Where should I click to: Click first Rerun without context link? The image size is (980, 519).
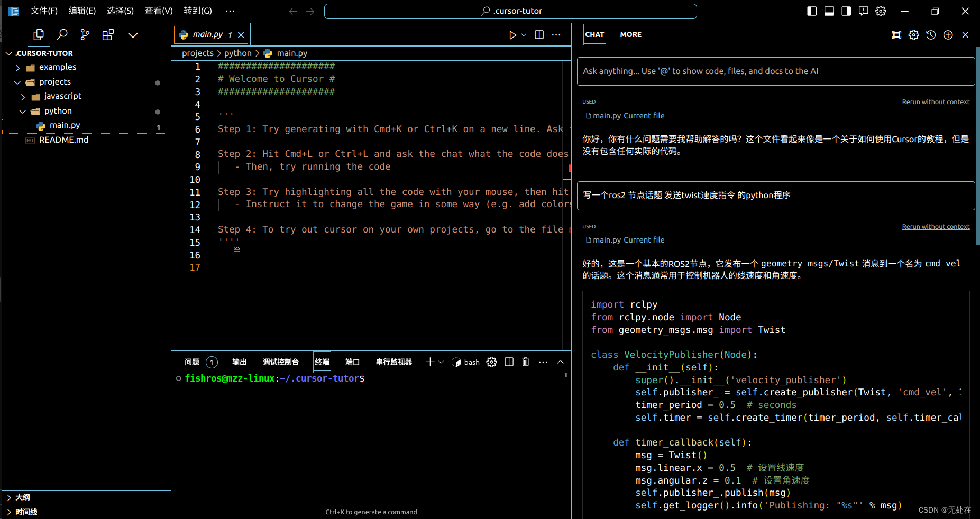tap(936, 102)
